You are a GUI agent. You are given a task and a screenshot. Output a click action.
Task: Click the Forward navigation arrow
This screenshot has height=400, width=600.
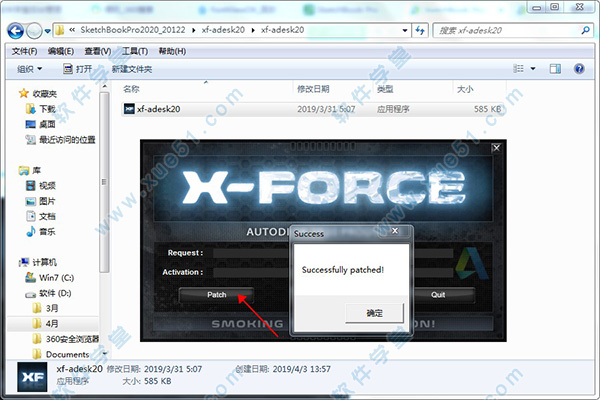click(34, 31)
